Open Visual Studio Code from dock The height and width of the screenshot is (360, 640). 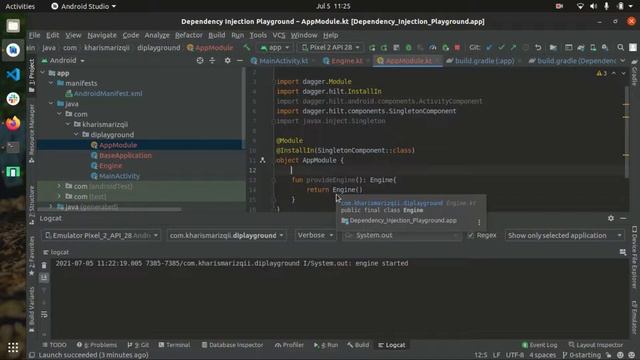13,74
